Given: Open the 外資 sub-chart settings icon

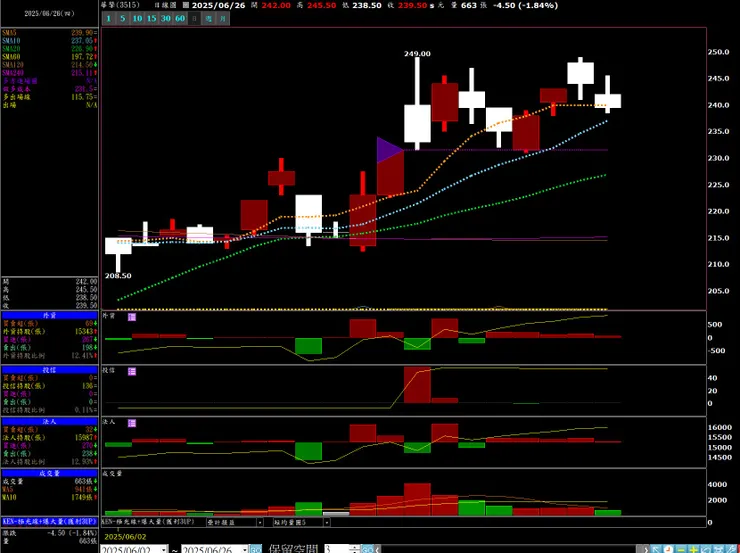Looking at the screenshot, I should coord(132,317).
